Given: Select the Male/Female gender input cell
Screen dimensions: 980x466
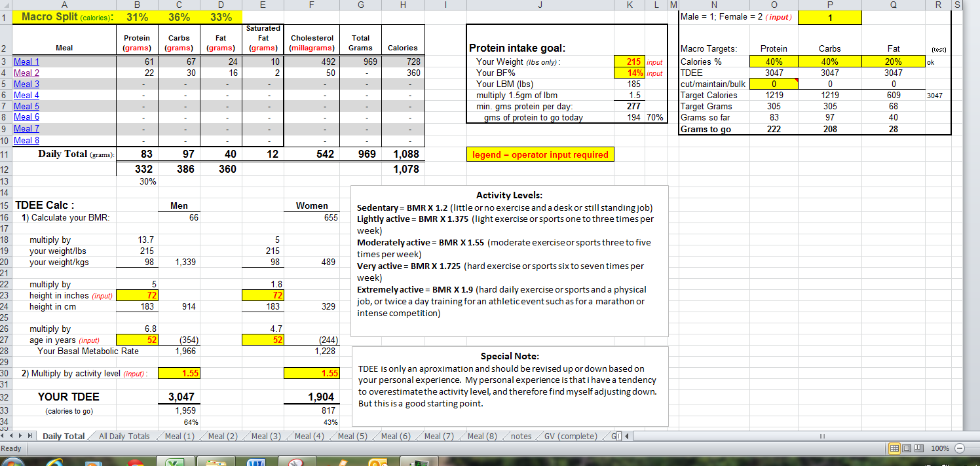Looking at the screenshot, I should (x=830, y=17).
